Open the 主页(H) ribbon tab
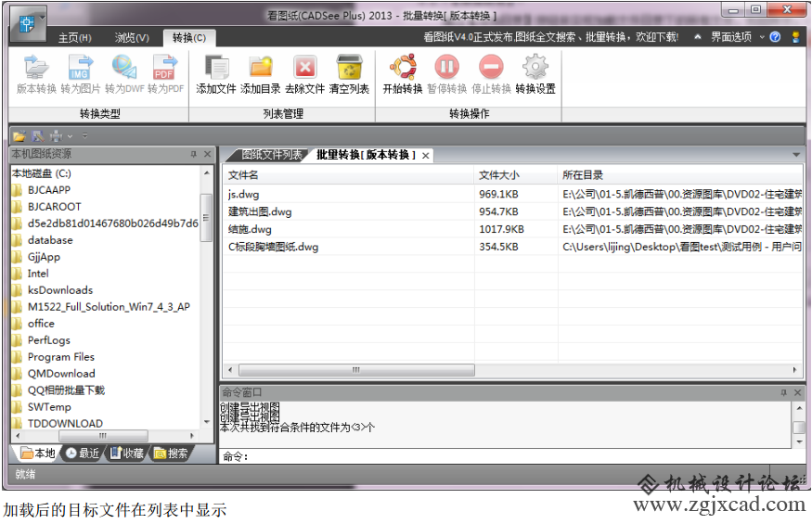812x524 pixels. [74, 38]
